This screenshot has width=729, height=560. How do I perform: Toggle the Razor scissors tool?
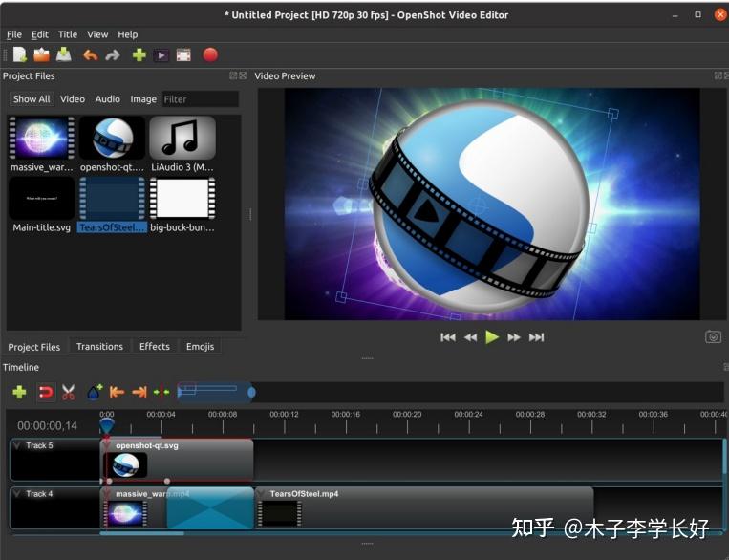click(x=69, y=392)
